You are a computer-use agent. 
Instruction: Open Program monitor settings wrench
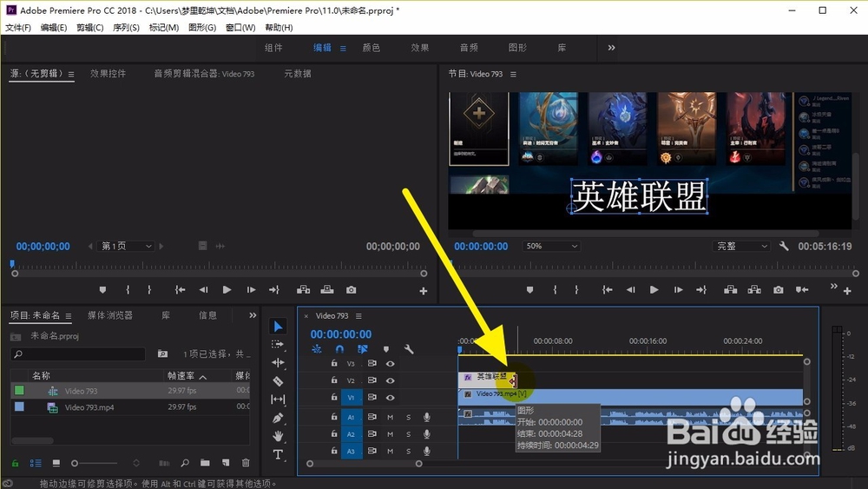click(783, 246)
